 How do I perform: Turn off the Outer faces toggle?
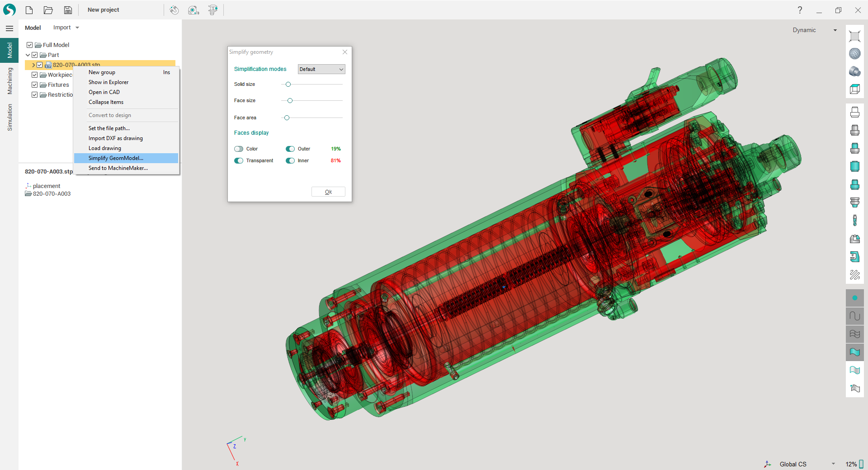pos(290,149)
